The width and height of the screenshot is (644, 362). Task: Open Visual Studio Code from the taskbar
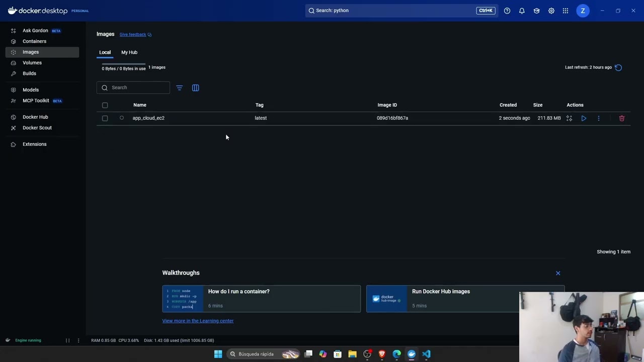tap(426, 354)
